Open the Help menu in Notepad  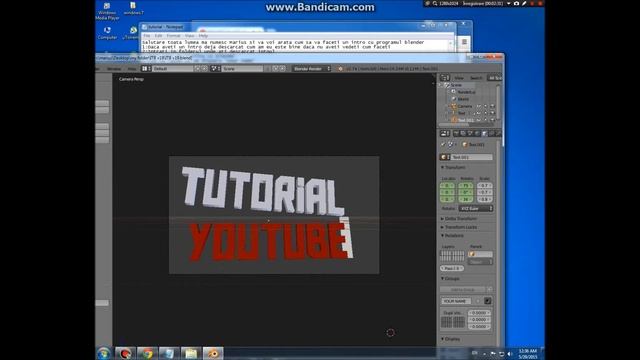coord(203,36)
